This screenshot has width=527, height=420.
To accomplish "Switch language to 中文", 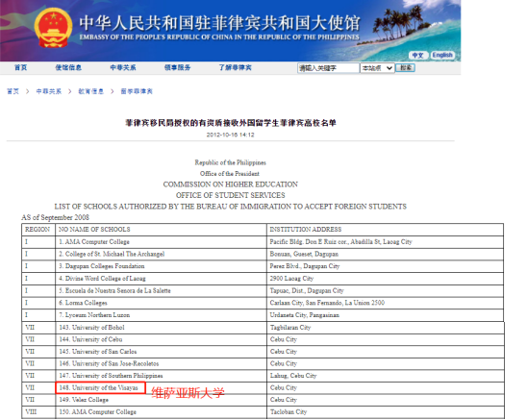I will (x=417, y=55).
